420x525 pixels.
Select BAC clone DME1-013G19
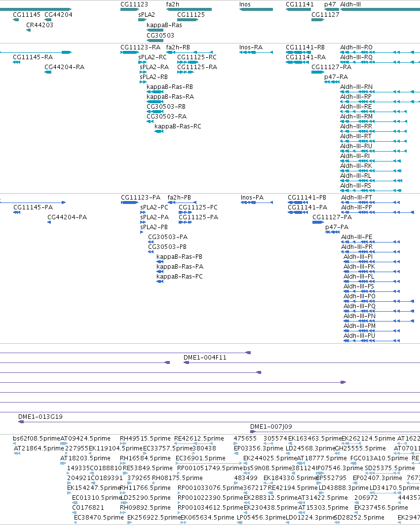[40, 417]
